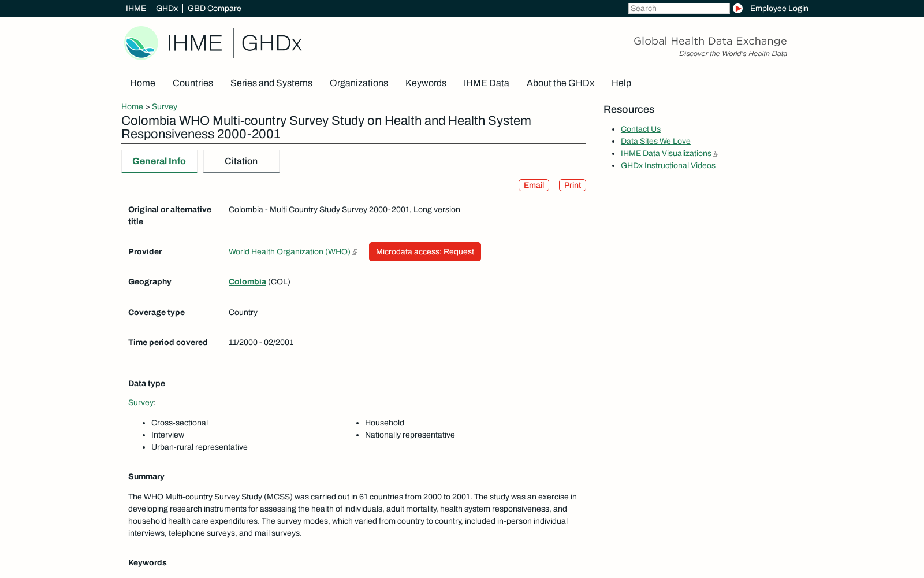
Task: Open the GHDx link in top bar
Action: [167, 9]
